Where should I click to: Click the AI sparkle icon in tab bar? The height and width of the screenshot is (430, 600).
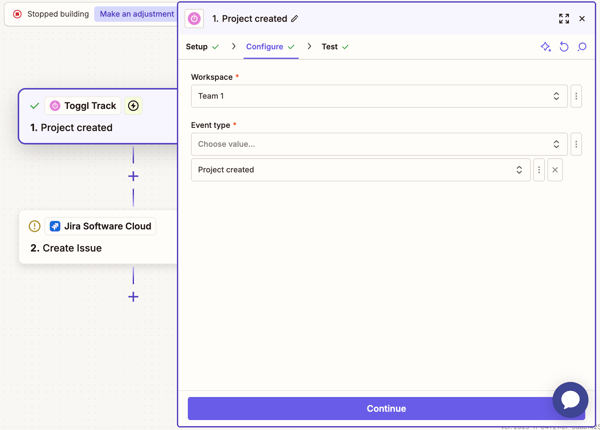(x=545, y=47)
